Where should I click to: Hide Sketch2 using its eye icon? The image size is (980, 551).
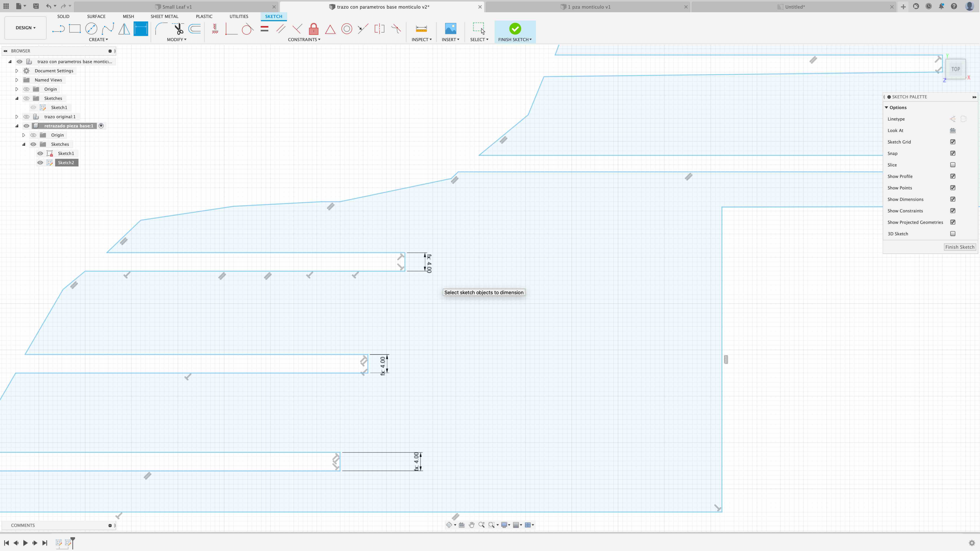(x=40, y=163)
